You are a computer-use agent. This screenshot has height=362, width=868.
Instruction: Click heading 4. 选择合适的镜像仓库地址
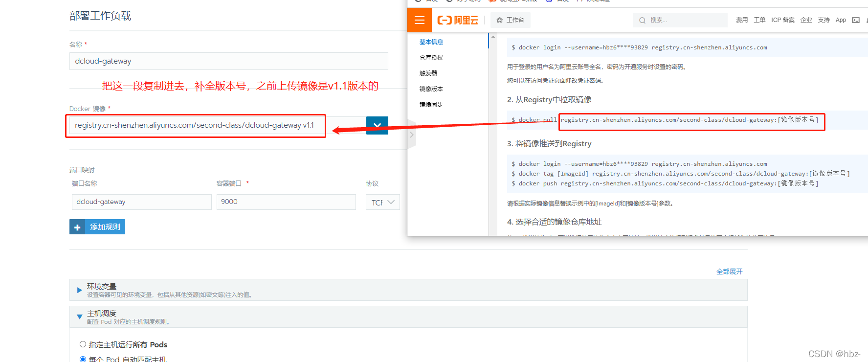pyautogui.click(x=555, y=222)
